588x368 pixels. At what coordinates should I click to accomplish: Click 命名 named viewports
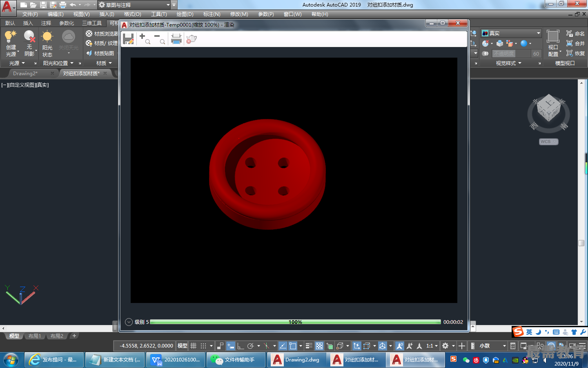(575, 34)
